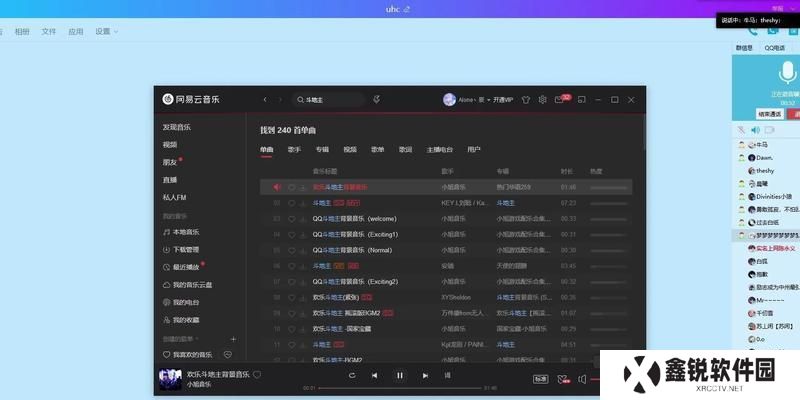Download the QQ斗地主背景音乐 (Normal) song

(x=303, y=251)
